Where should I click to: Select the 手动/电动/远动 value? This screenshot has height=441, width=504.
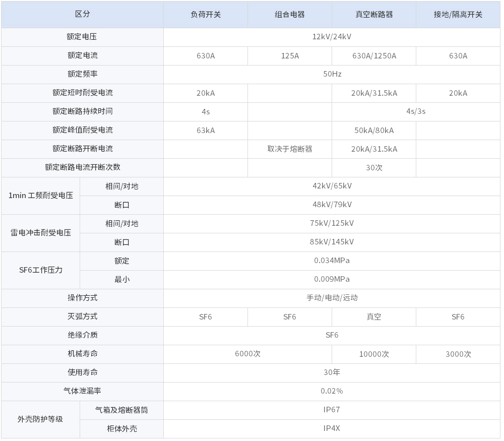(x=332, y=298)
